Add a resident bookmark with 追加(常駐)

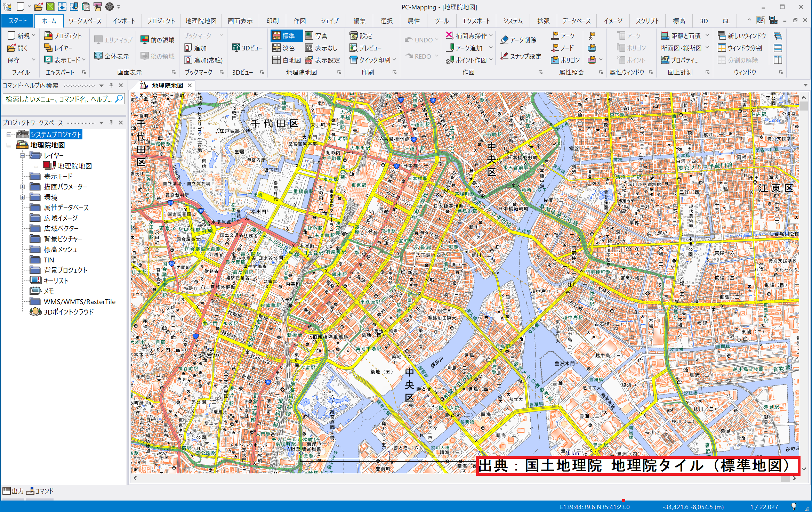tap(203, 60)
